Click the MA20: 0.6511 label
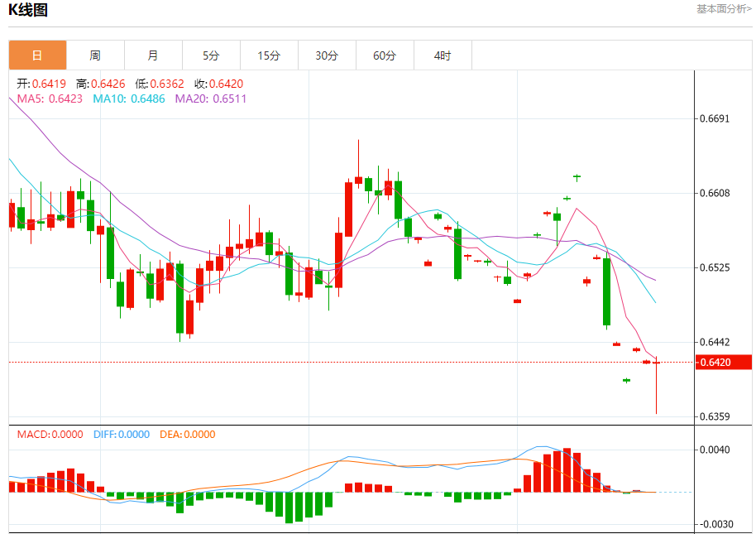756x534 pixels. click(x=211, y=99)
